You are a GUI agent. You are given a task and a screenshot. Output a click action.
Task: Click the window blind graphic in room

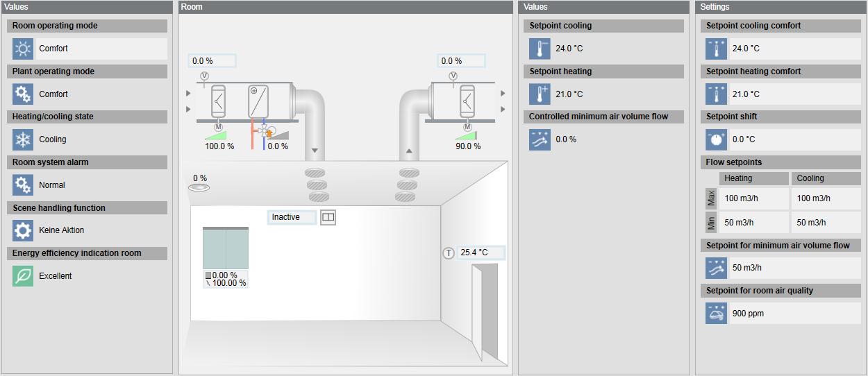click(225, 248)
